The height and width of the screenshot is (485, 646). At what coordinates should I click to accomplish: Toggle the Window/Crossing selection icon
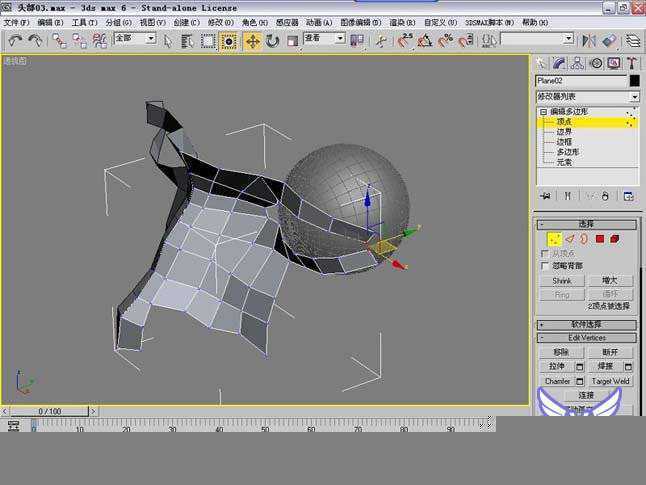click(x=228, y=41)
